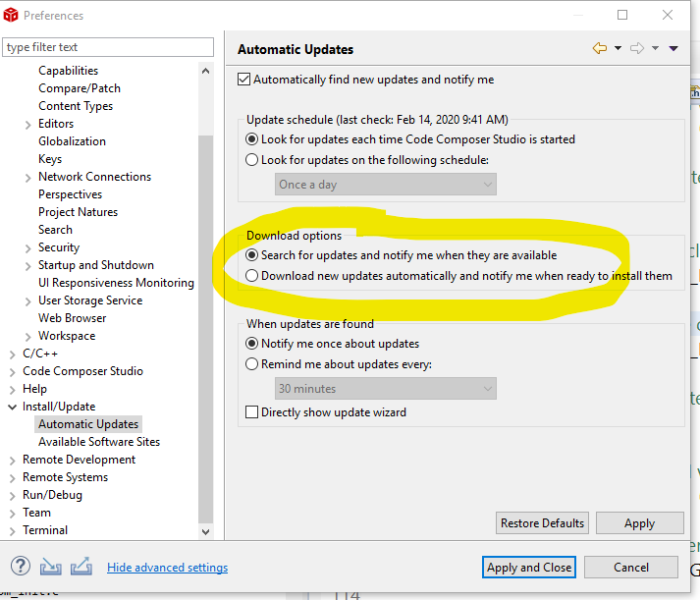This screenshot has height=600, width=700.
Task: Expand the User Storage Service node
Action: (x=27, y=301)
